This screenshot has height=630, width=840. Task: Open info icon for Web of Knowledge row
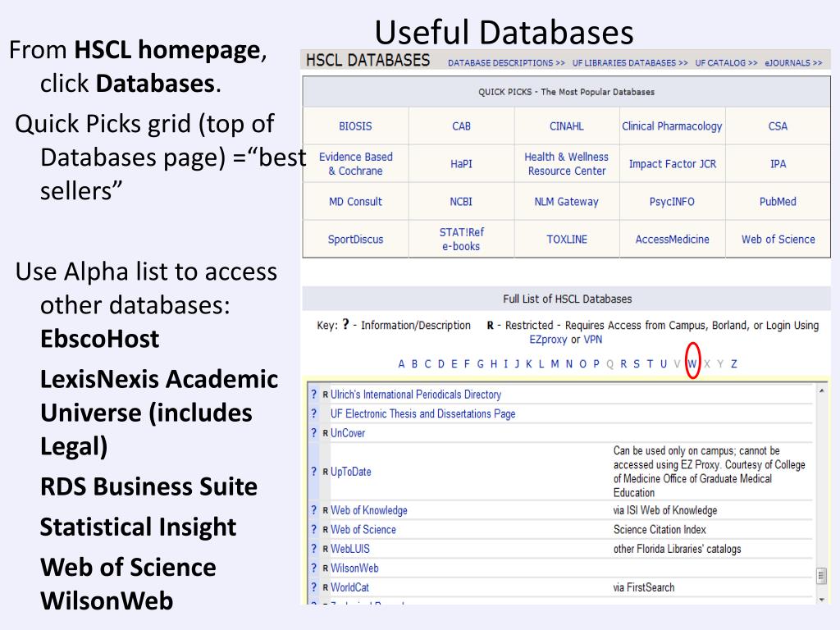[x=314, y=510]
